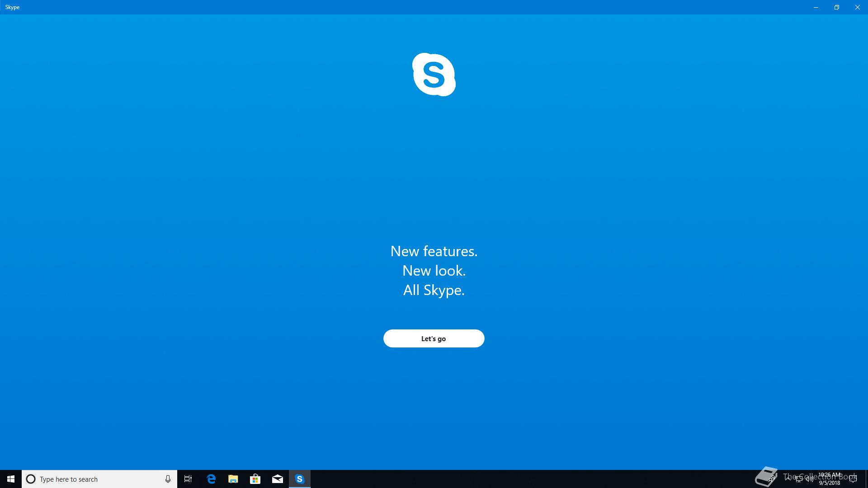The width and height of the screenshot is (868, 488).
Task: Restore down the Skype window
Action: [x=836, y=7]
